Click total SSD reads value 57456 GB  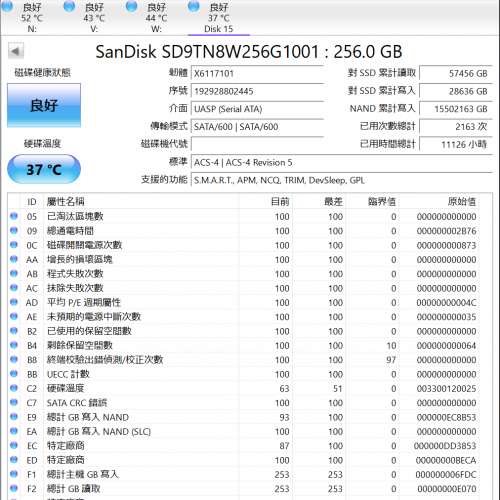point(456,73)
